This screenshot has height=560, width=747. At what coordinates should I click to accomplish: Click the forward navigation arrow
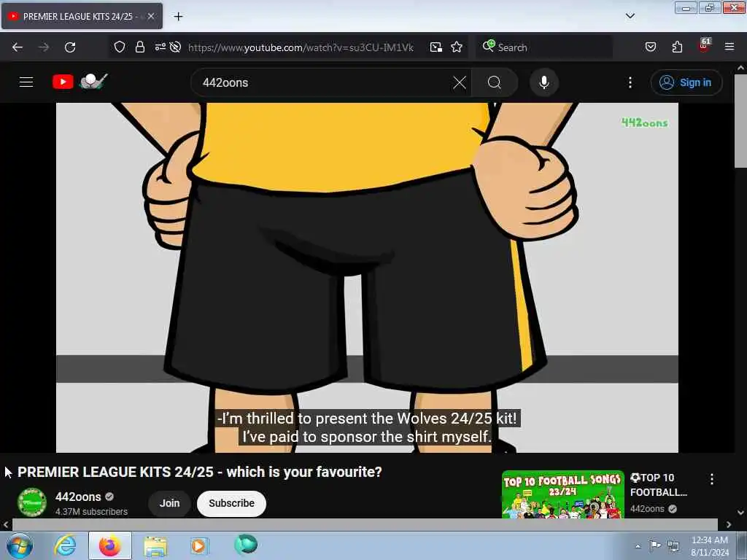[x=44, y=47]
